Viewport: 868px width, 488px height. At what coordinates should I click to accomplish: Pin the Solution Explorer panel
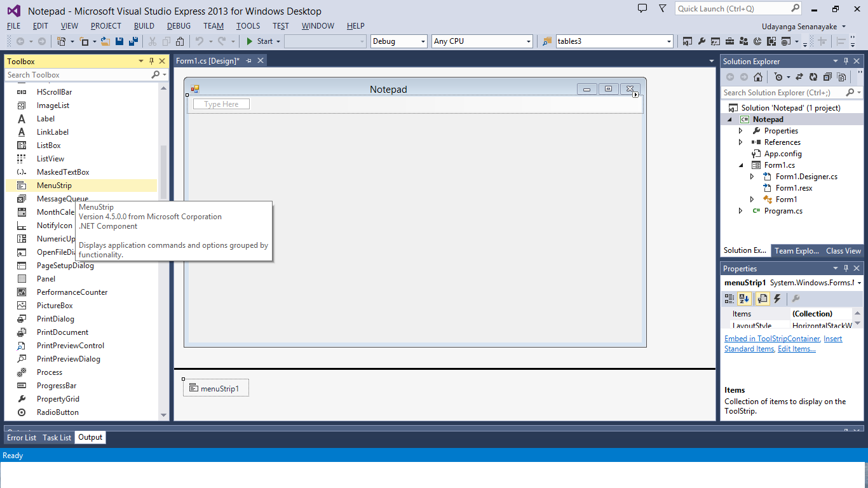click(x=846, y=61)
